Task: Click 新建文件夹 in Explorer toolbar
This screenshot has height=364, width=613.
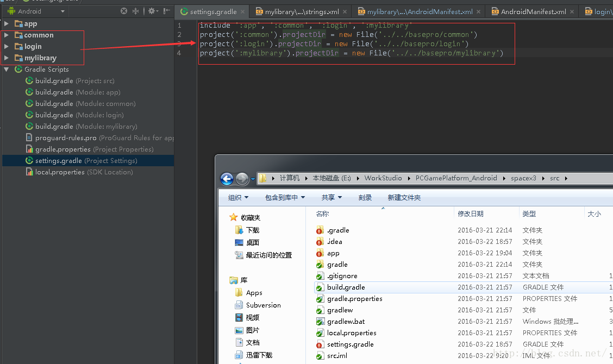Action: coord(404,197)
